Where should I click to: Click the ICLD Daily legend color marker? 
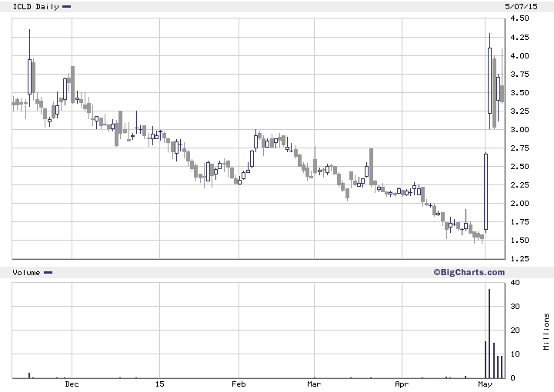click(x=66, y=6)
